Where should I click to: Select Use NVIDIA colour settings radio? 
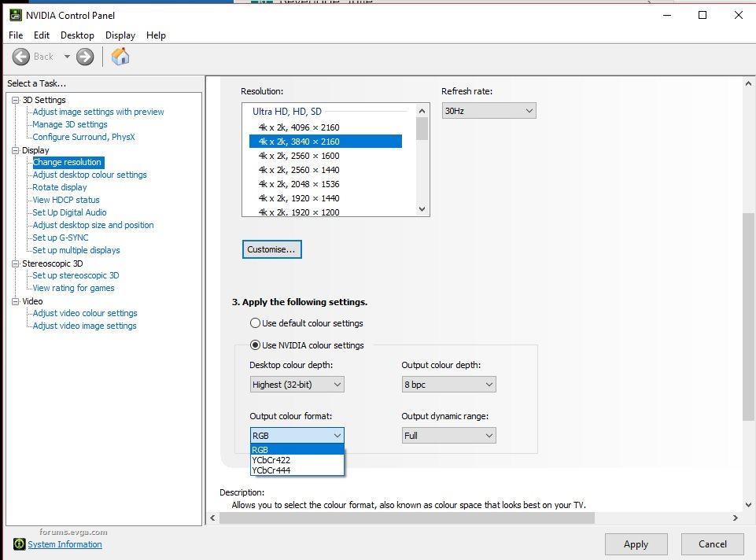coord(255,345)
